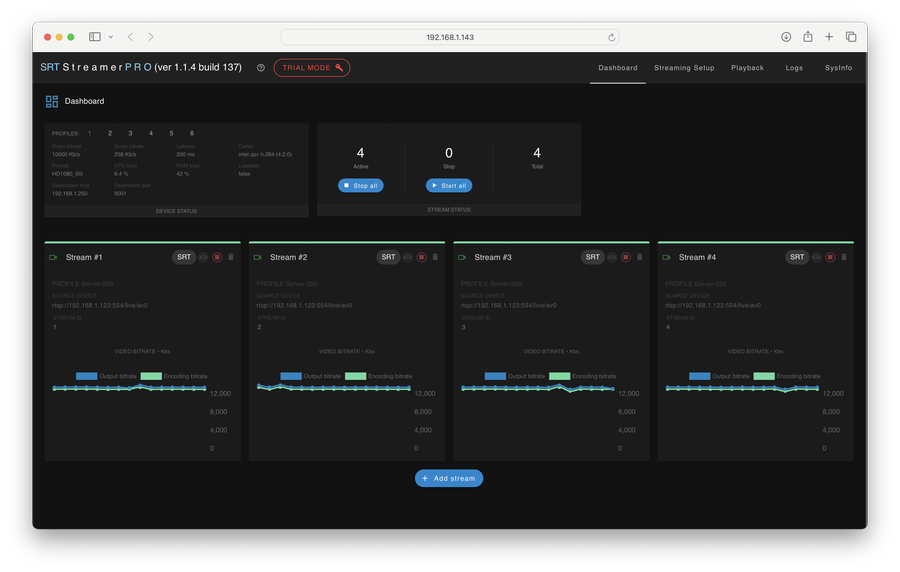Toggle preview eye icon for Stream #2
This screenshot has width=900, height=572.
tap(408, 257)
